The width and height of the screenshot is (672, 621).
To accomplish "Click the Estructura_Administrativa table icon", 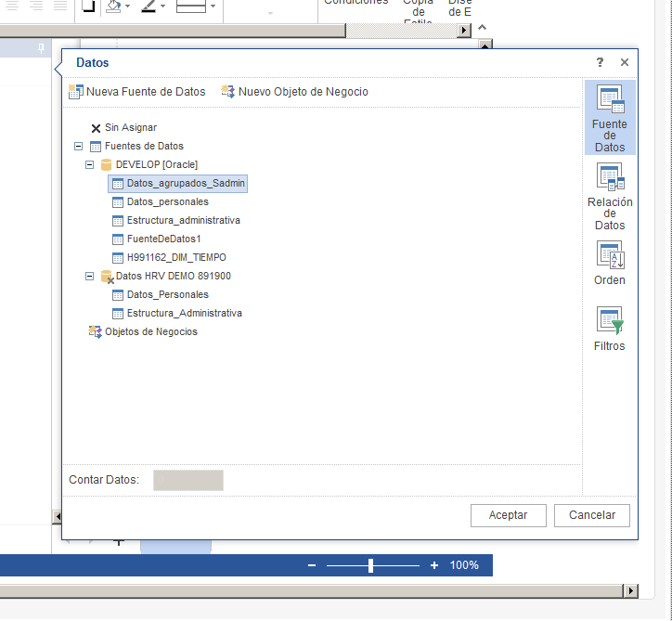I will click(118, 314).
